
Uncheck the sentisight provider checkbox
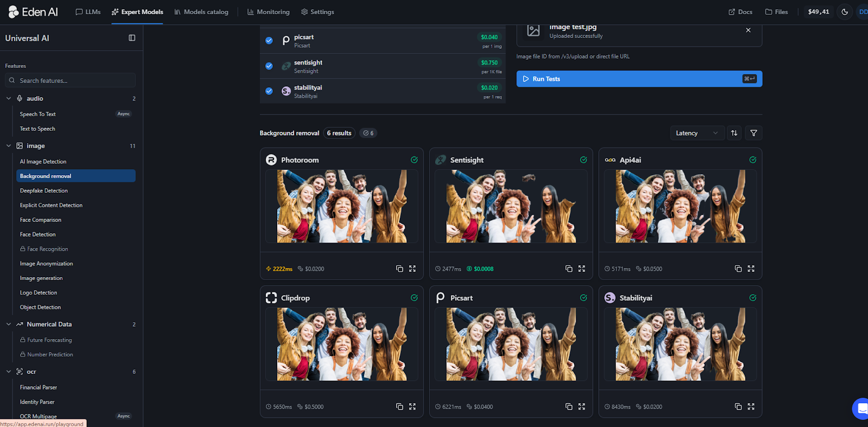[x=269, y=66]
